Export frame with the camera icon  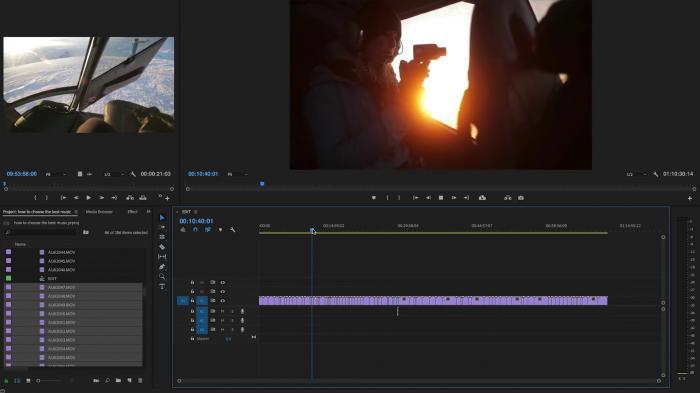coord(521,197)
